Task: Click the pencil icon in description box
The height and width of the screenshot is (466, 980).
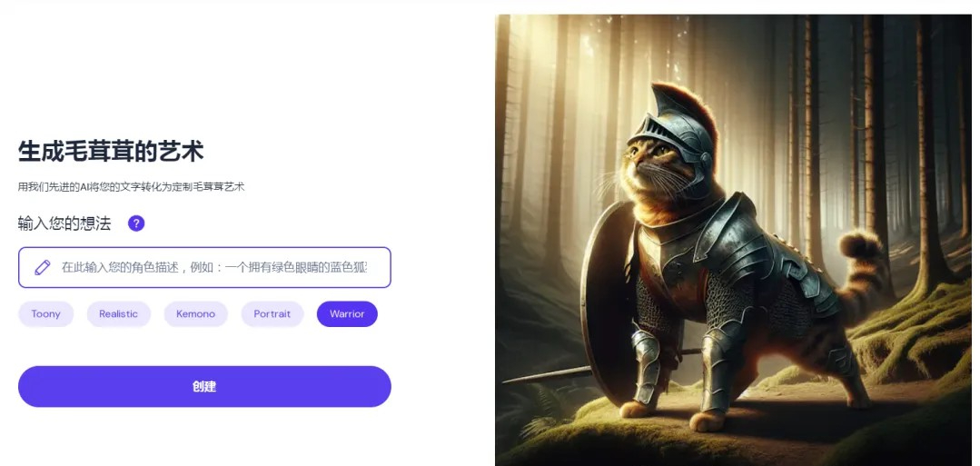Action: pyautogui.click(x=43, y=268)
